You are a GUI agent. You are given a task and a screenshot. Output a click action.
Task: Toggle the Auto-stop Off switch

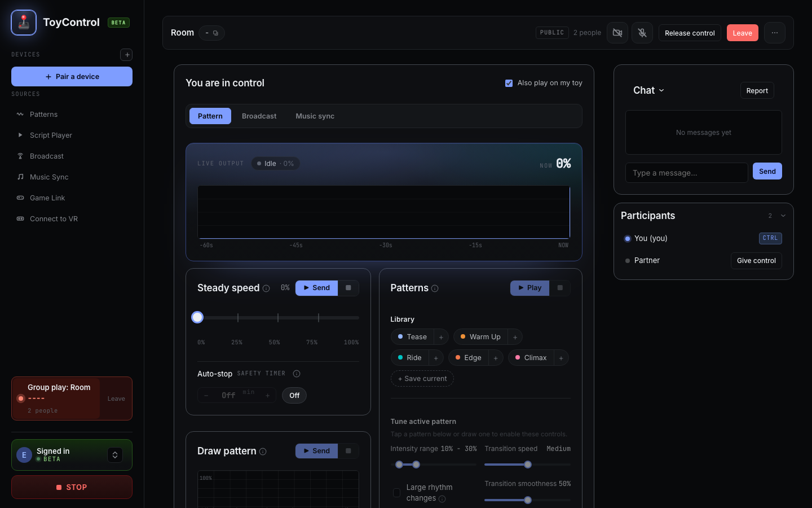[x=294, y=396]
